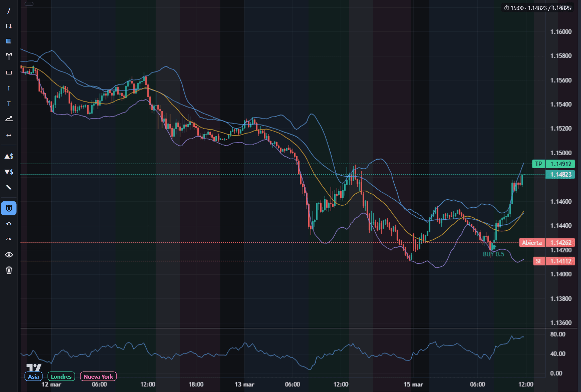Click the 13 mar date marker
The width and height of the screenshot is (581, 392).
(244, 384)
